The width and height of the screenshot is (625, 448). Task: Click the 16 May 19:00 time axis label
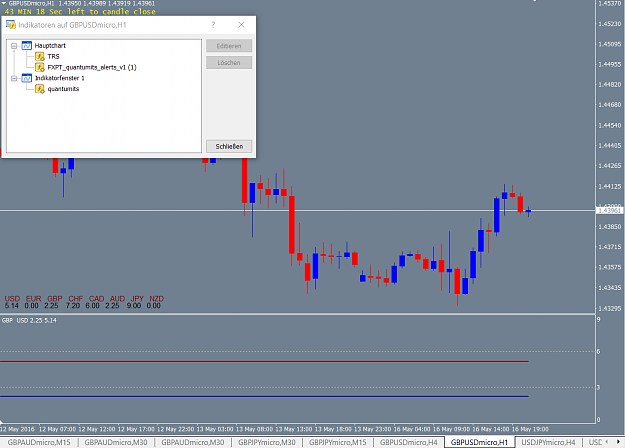coord(530,429)
